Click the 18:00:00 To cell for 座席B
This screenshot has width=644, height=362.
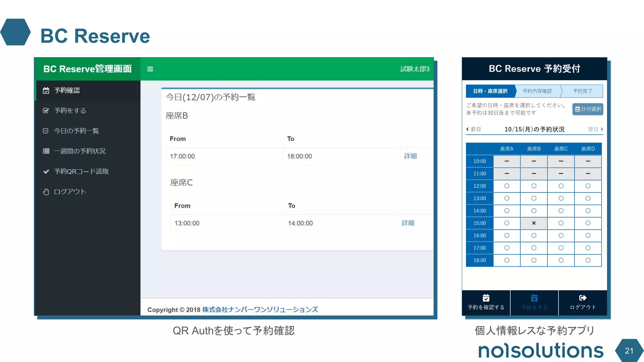(342, 156)
